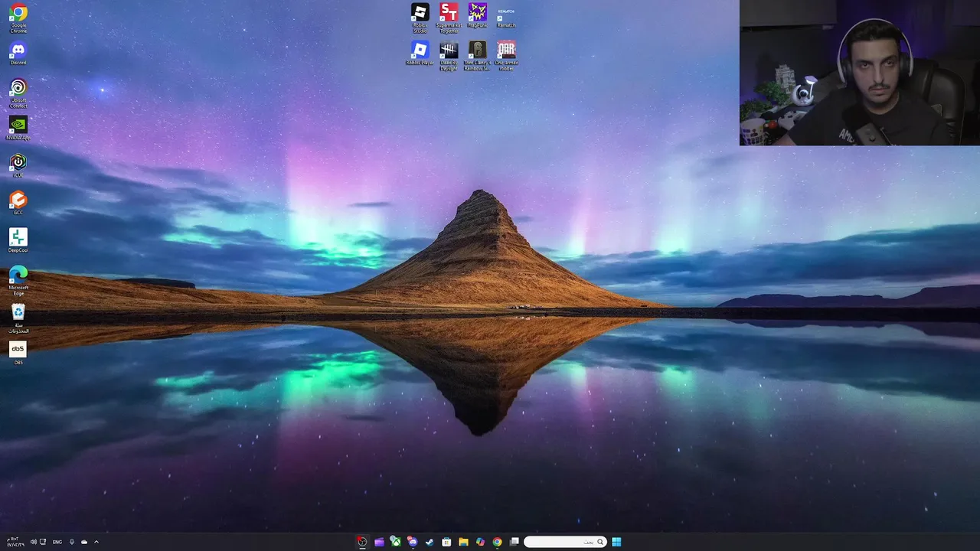Open the Windows Start button
This screenshot has width=980, height=551.
[x=616, y=542]
